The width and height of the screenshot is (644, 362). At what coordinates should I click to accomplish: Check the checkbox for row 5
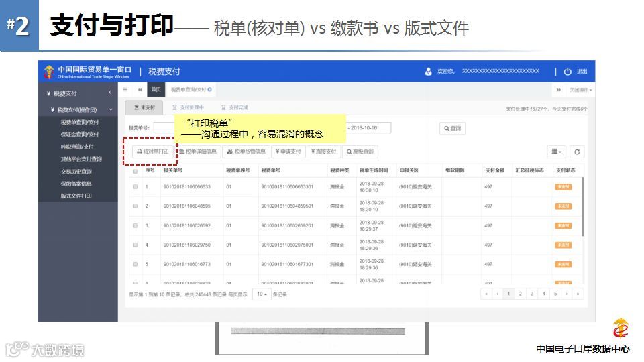(135, 265)
